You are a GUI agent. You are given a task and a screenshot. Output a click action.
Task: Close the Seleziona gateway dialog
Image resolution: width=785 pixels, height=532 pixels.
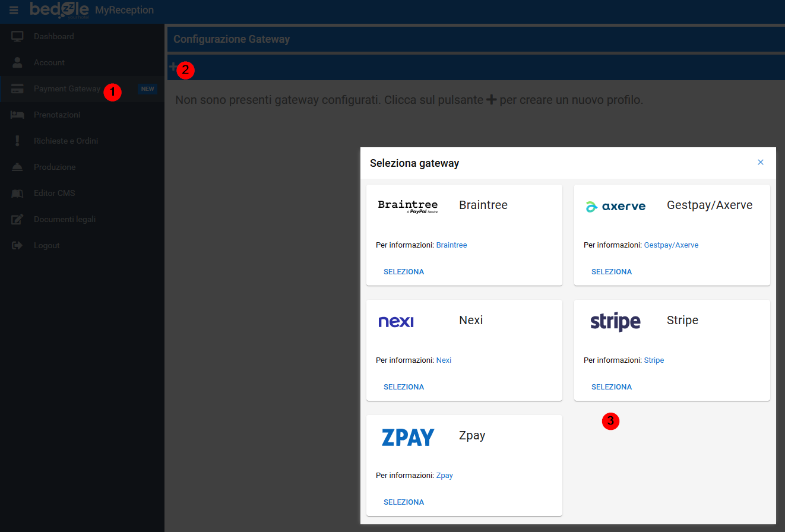761,162
